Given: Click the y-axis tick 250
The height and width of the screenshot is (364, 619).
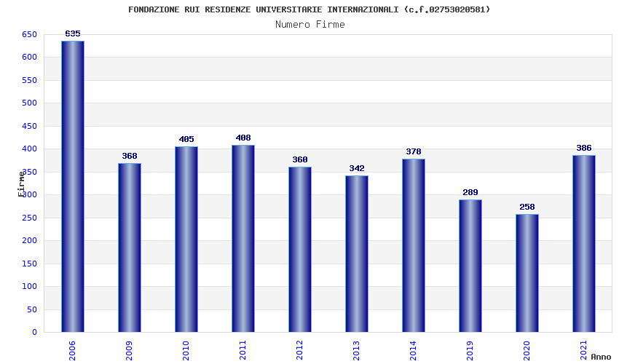Looking at the screenshot, I should tap(30, 218).
